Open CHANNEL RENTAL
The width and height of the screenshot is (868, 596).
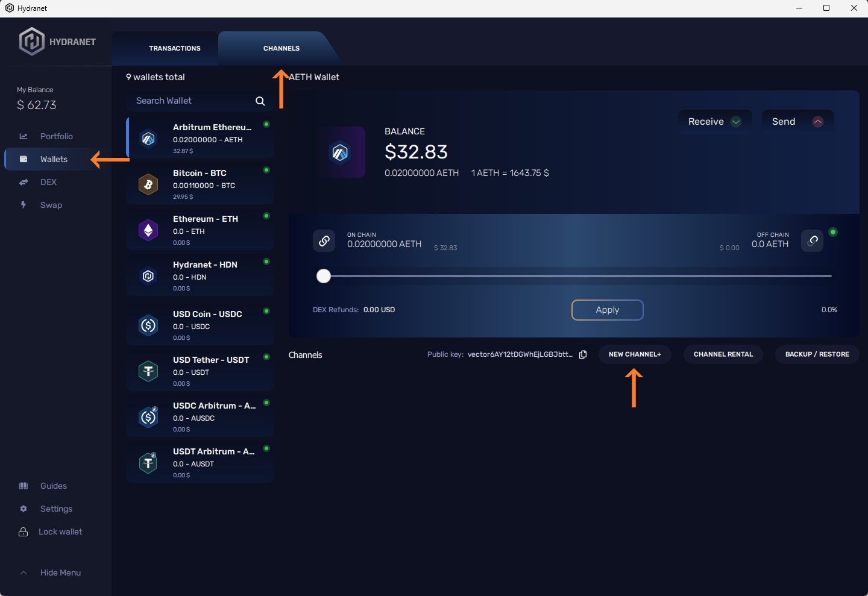[723, 354]
